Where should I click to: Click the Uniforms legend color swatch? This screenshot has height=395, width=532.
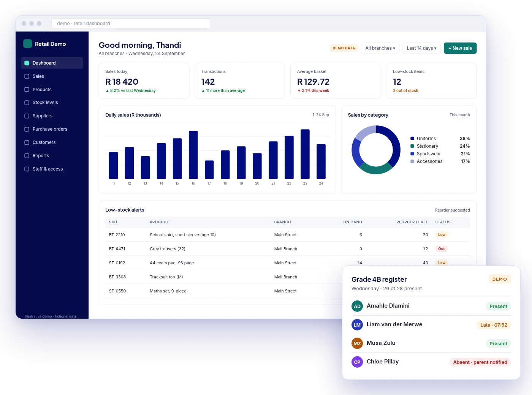[x=412, y=139]
